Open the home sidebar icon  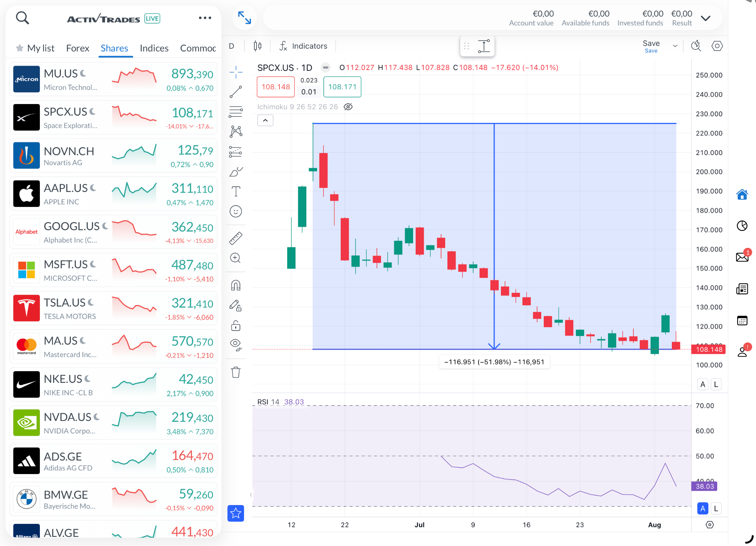click(742, 194)
